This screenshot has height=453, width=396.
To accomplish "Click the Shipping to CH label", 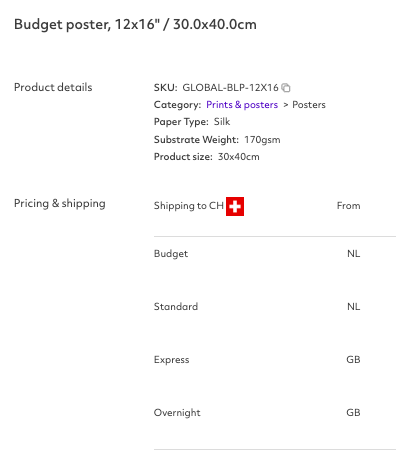I will coord(189,206).
